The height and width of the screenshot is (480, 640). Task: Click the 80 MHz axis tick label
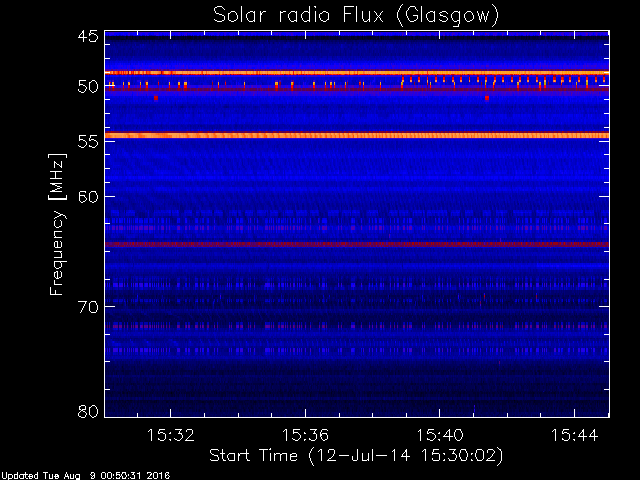(88, 411)
